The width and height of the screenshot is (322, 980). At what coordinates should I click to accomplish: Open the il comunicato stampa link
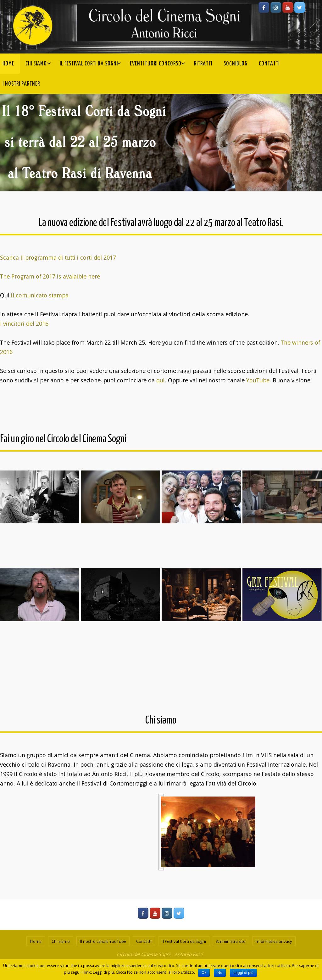click(40, 295)
